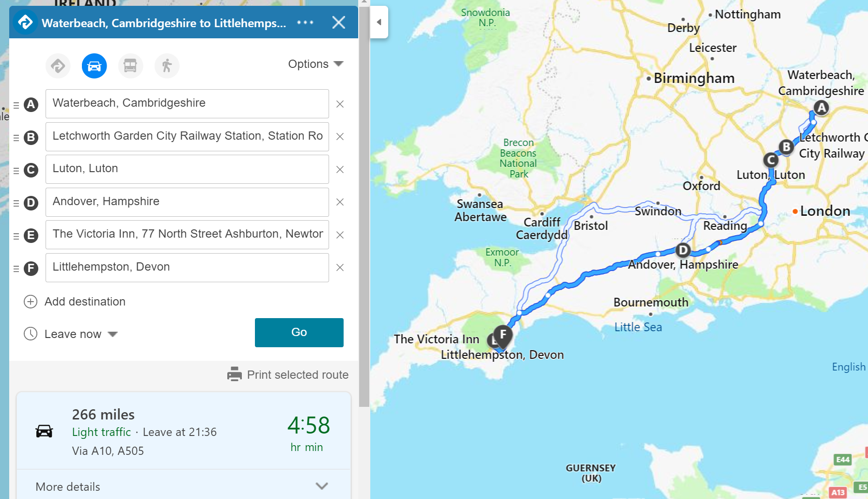Click map marker D at Andover

point(683,250)
